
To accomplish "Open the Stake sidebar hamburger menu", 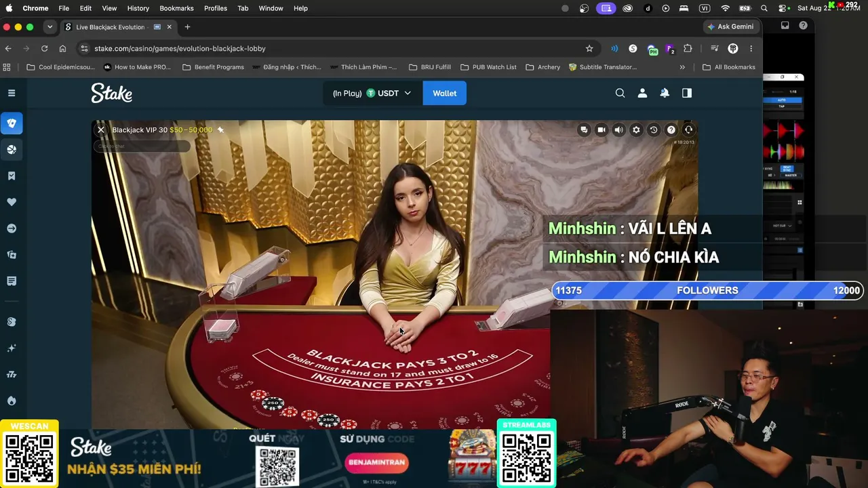I will [x=12, y=93].
